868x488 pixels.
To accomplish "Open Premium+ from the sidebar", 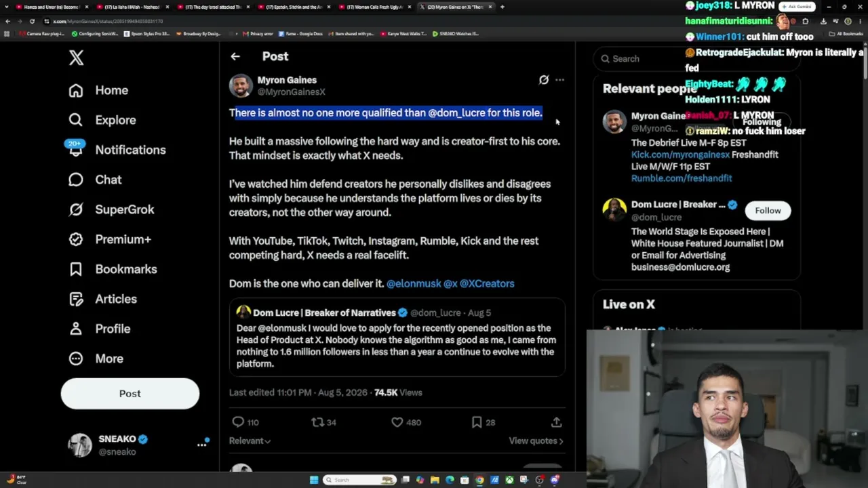I will point(109,239).
